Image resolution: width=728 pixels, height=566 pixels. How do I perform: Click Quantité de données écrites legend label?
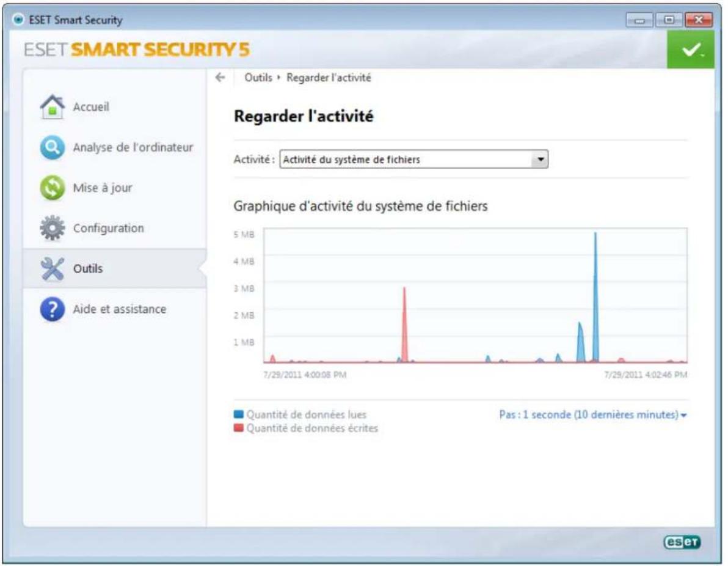312,428
